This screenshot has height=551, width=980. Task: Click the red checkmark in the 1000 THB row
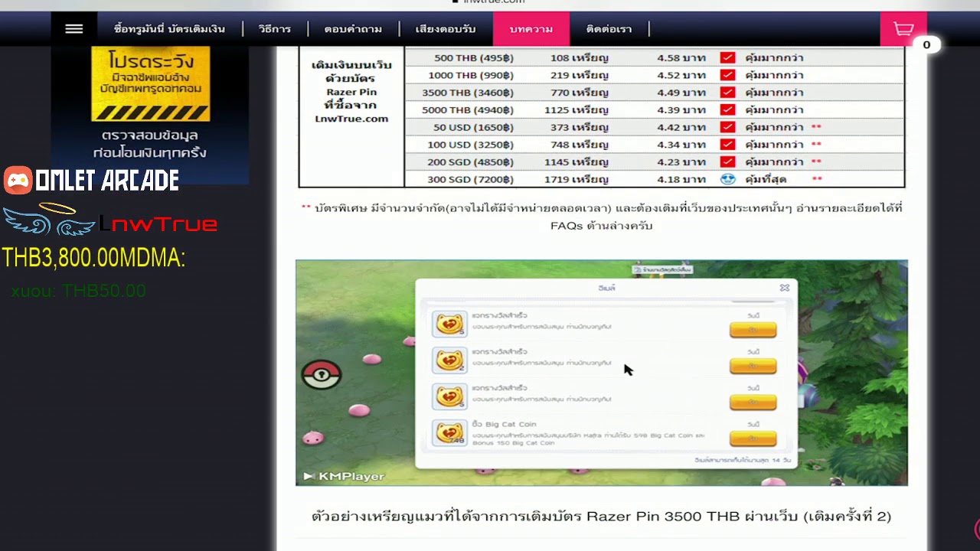click(727, 75)
